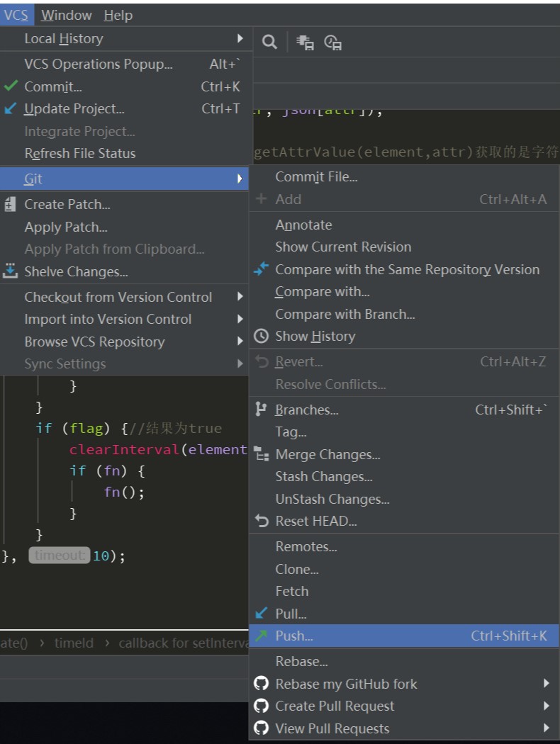The image size is (560, 744).
Task: Click the Merge Changes icon
Action: coord(261,453)
